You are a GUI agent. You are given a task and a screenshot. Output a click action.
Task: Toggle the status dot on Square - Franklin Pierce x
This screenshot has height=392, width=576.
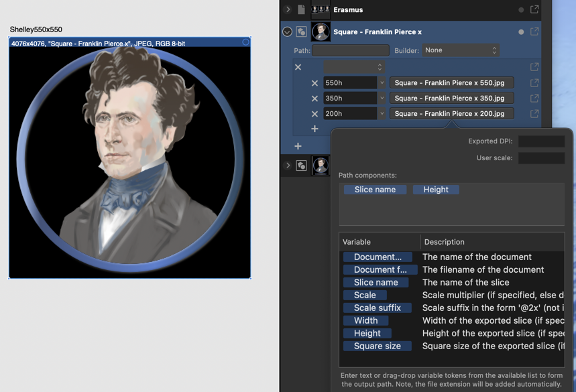click(521, 32)
